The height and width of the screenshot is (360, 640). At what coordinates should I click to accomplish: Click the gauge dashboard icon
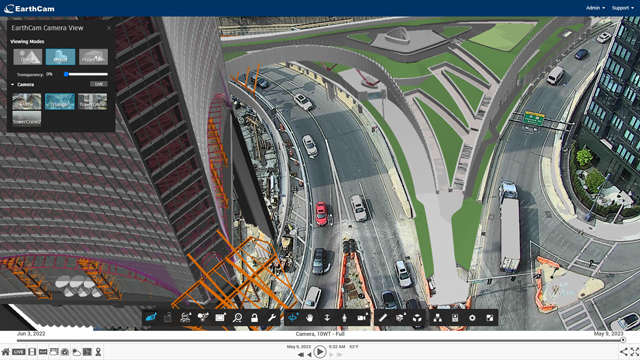pyautogui.click(x=65, y=352)
